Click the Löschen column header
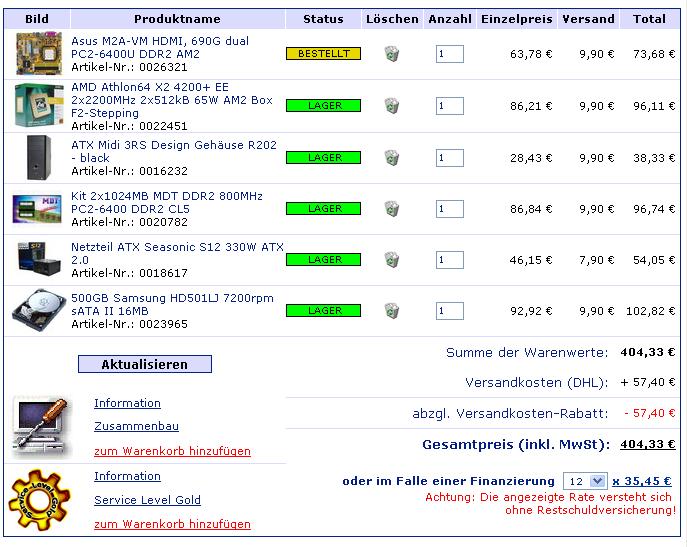687x547 pixels. tap(392, 19)
